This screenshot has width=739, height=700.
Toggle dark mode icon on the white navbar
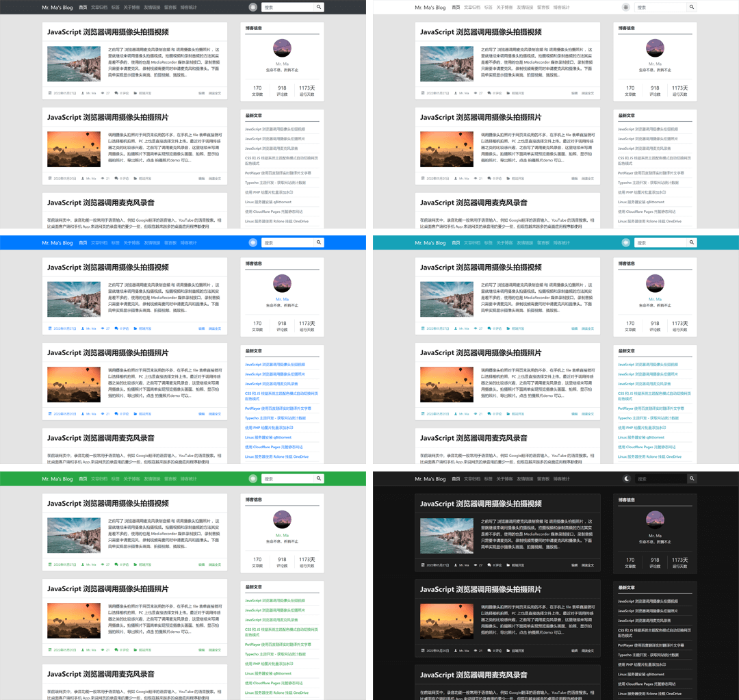[627, 7]
